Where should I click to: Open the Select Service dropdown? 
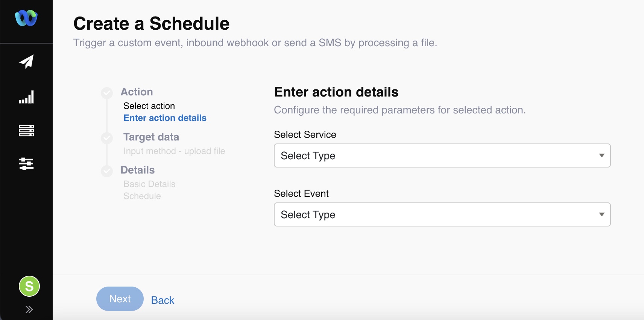(x=442, y=155)
